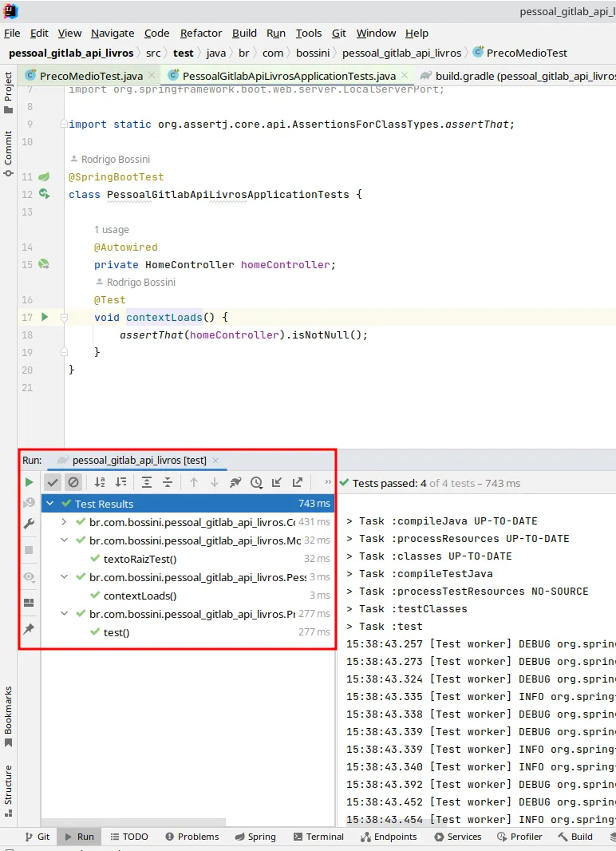This screenshot has width=616, height=851.
Task: Open the Terminal tool window
Action: (318, 837)
